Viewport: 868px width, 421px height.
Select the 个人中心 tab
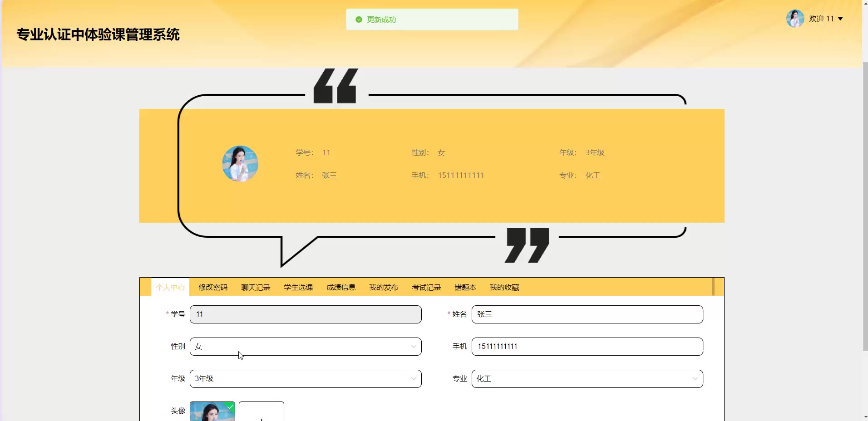[x=170, y=287]
